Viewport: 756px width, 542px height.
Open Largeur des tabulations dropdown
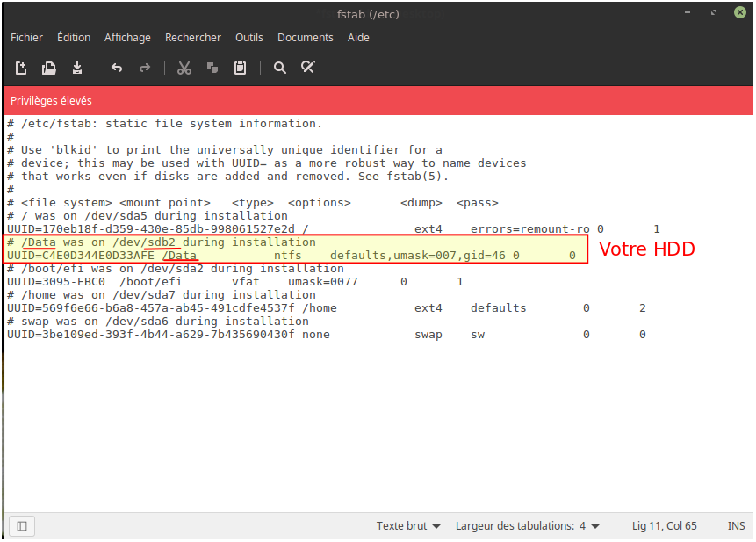528,526
